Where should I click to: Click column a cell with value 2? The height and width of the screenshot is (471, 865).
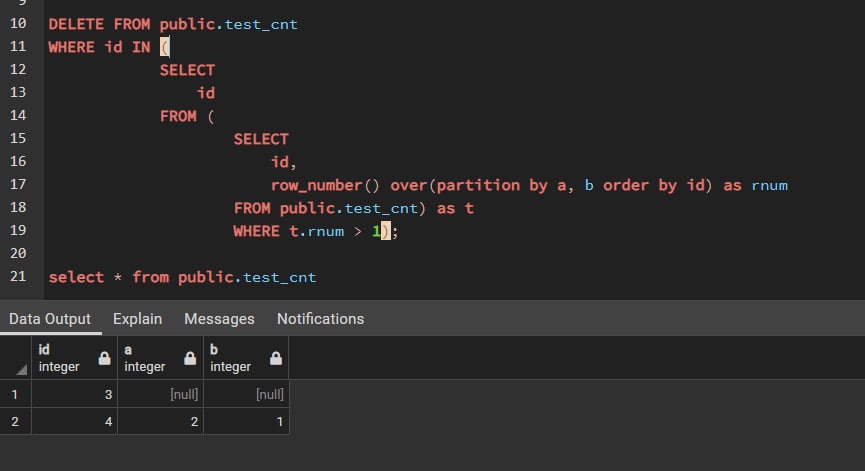tap(161, 421)
